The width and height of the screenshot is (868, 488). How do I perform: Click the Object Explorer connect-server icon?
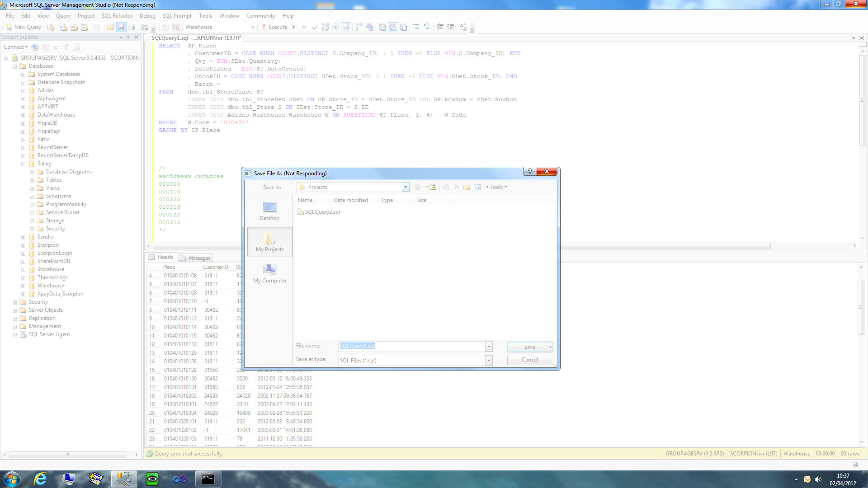(x=35, y=47)
